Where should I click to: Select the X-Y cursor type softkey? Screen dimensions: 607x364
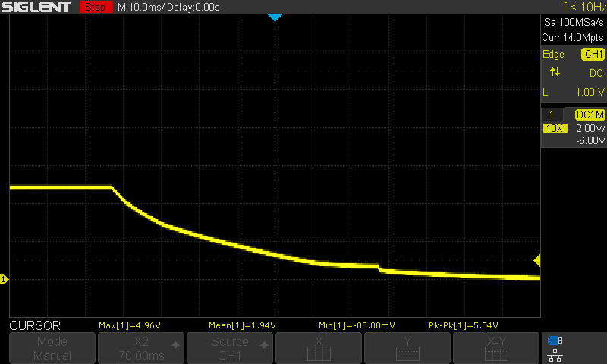pyautogui.click(x=496, y=348)
